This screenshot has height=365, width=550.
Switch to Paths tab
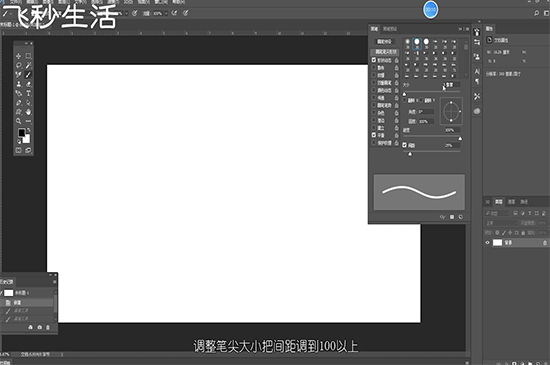pos(524,202)
